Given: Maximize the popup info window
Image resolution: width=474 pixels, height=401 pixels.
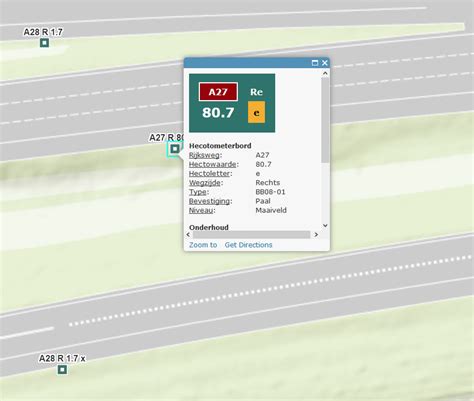Looking at the screenshot, I should point(315,63).
